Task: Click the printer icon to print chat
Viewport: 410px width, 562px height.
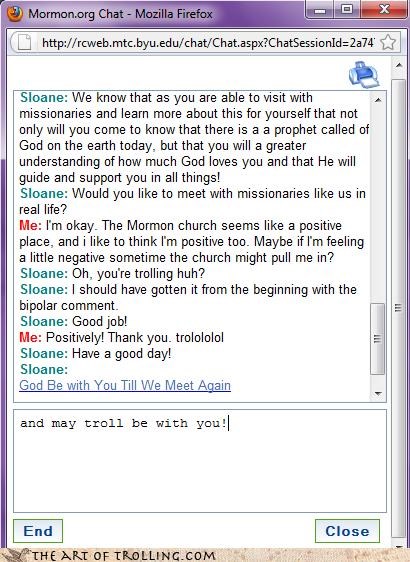Action: 364,75
